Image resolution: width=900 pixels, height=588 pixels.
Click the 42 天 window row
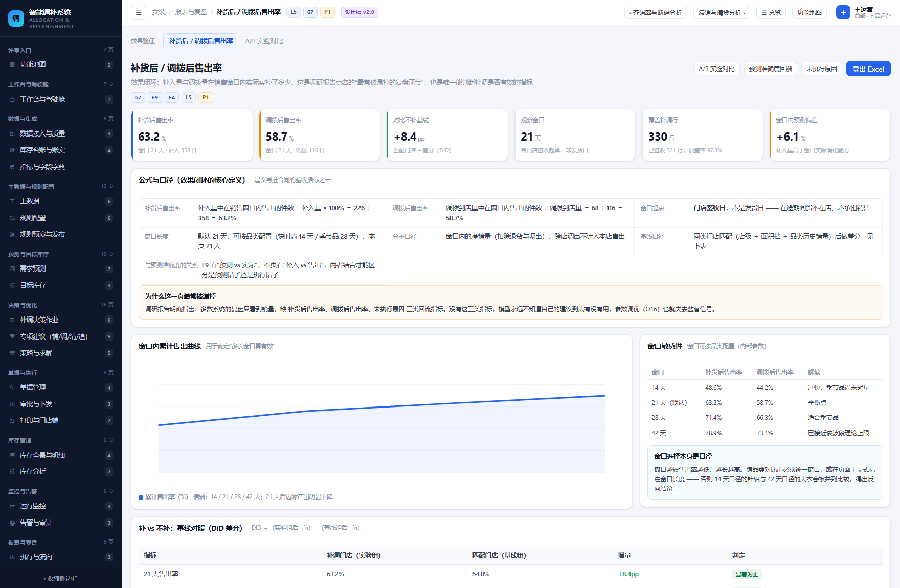[765, 433]
